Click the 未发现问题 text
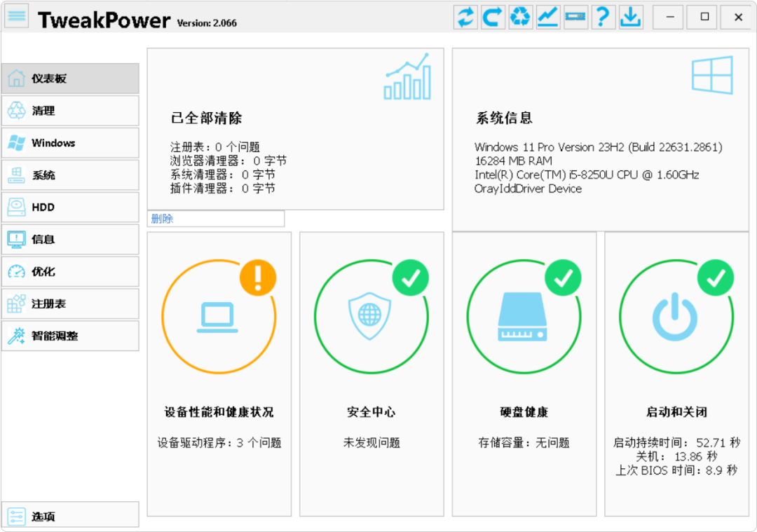Screen dimensions: 757x532 coord(371,443)
